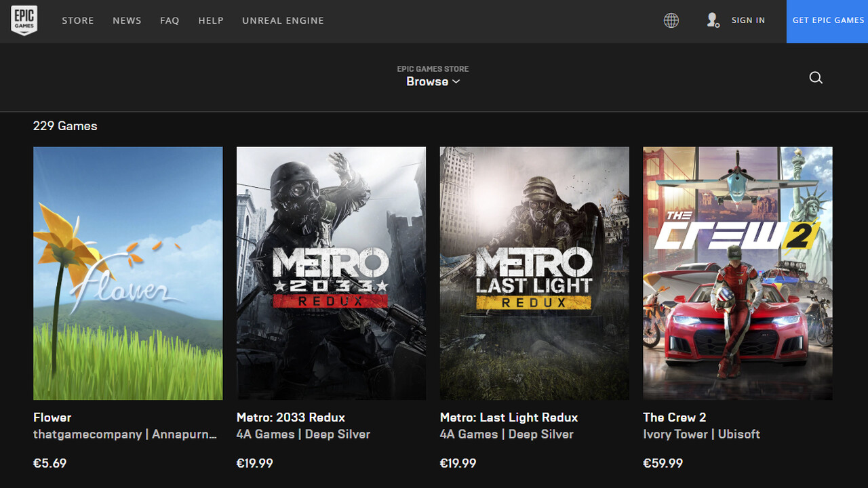Click 4A Games | Deep Silver under Metro: 2033
Viewport: 868px width, 488px height.
(x=304, y=434)
